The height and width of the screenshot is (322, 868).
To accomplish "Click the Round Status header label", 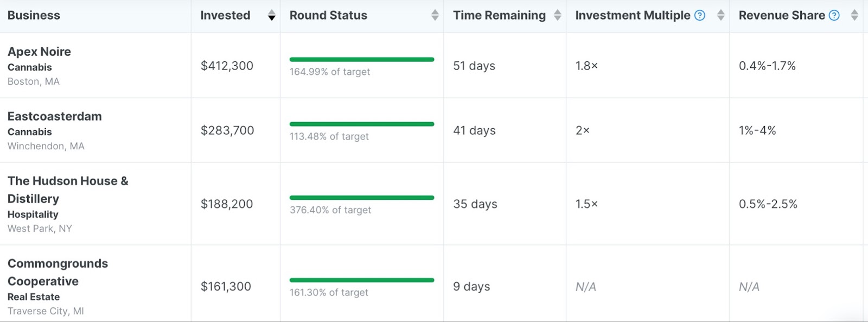I will click(328, 15).
